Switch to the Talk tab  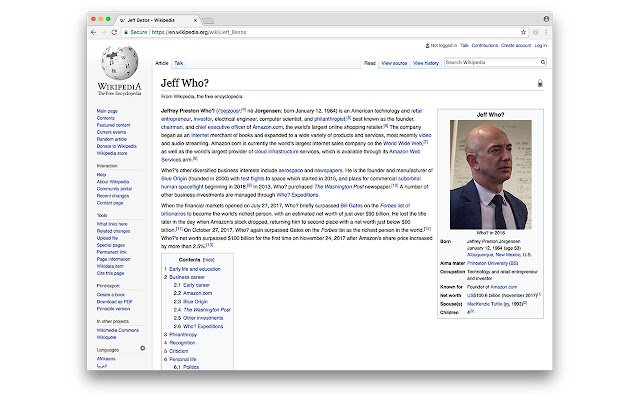179,63
